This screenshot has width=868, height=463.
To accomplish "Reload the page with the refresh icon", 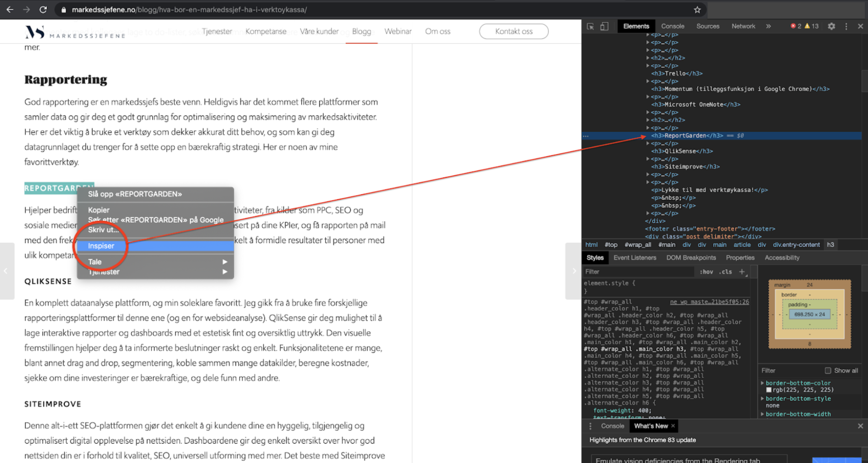I will pos(43,9).
